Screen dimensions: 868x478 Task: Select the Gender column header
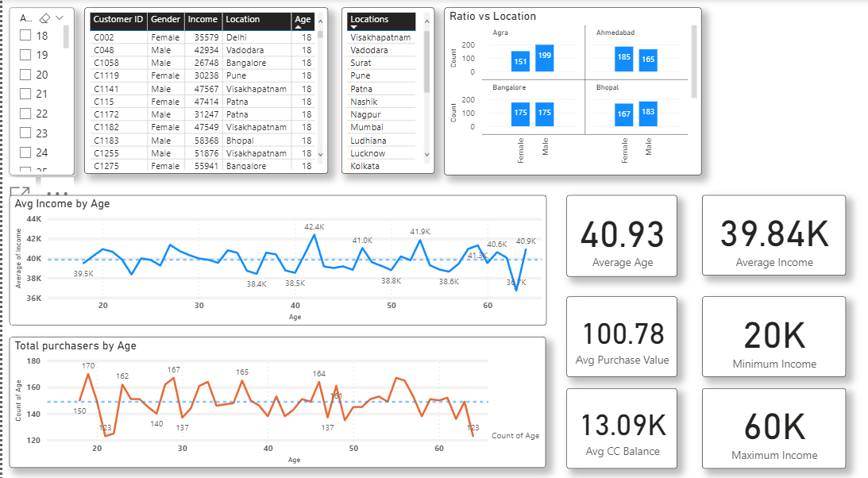165,19
